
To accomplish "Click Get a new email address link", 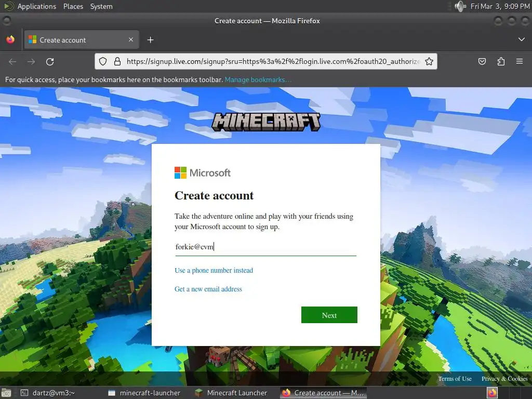I will click(x=208, y=289).
